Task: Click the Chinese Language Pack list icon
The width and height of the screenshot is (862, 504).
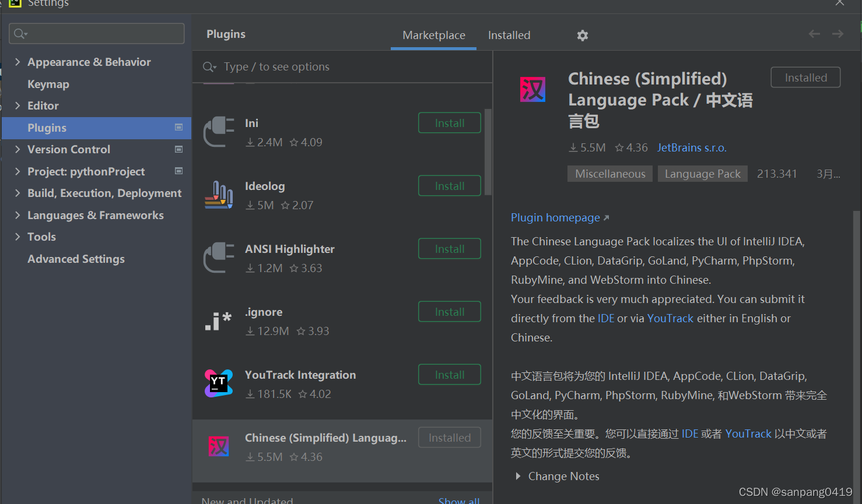Action: (x=219, y=446)
